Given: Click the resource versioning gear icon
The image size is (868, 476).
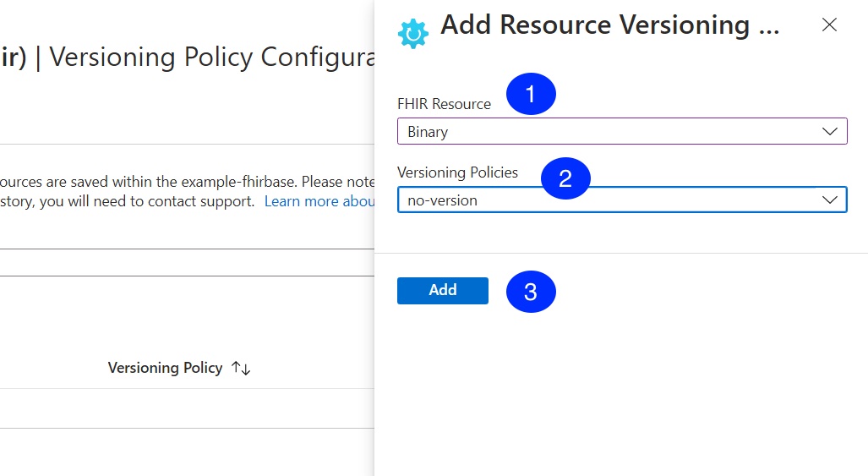Looking at the screenshot, I should click(413, 34).
